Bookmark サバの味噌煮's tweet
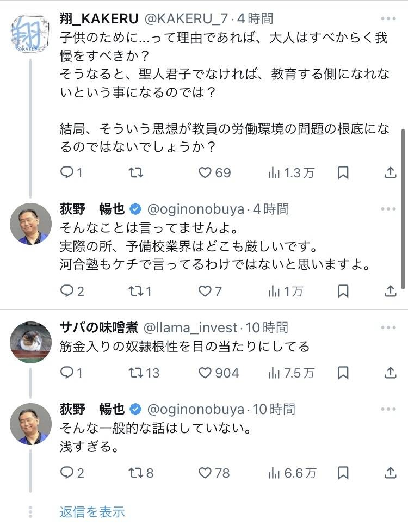The image size is (408, 532). [x=343, y=373]
